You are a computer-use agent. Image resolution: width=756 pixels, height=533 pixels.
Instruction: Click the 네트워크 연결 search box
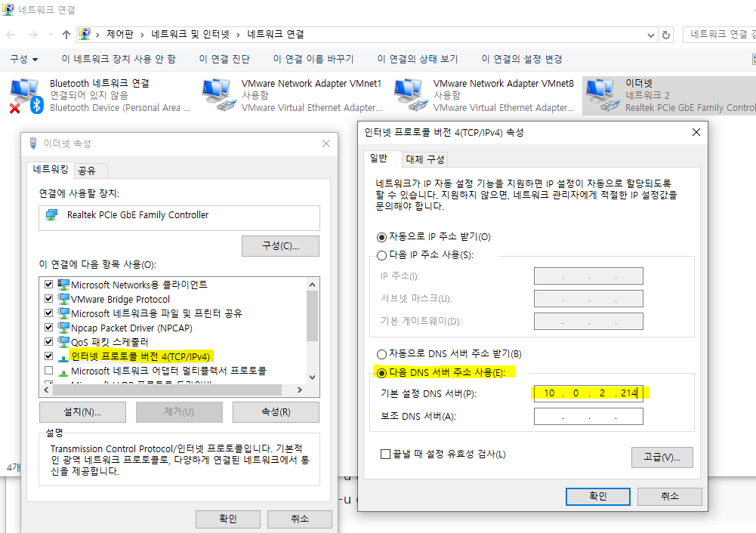[x=719, y=34]
